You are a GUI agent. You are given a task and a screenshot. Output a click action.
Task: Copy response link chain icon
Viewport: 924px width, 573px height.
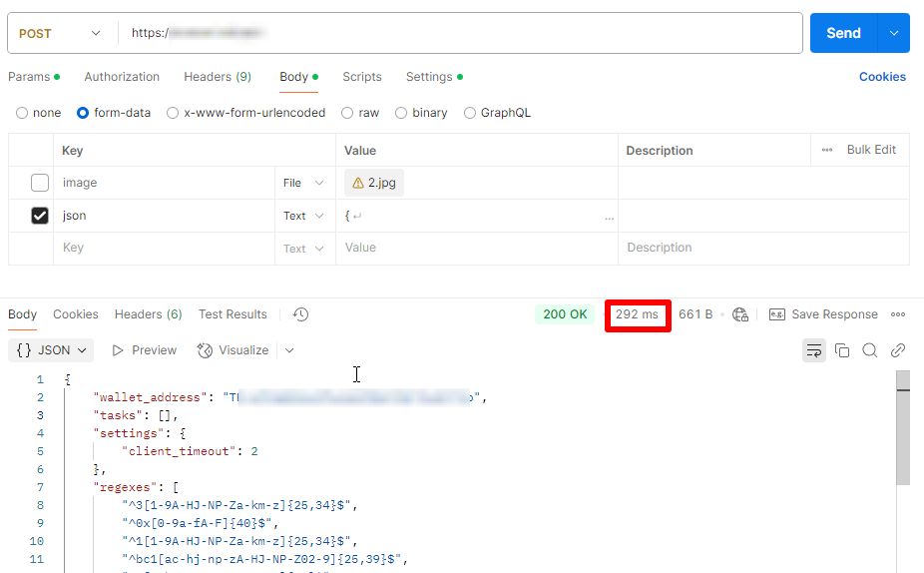point(897,350)
